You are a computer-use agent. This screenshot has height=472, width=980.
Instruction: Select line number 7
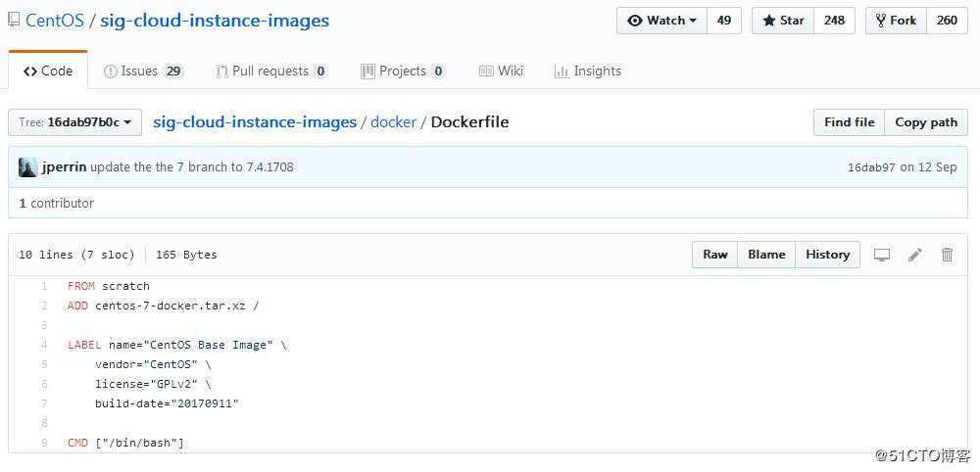pos(44,403)
